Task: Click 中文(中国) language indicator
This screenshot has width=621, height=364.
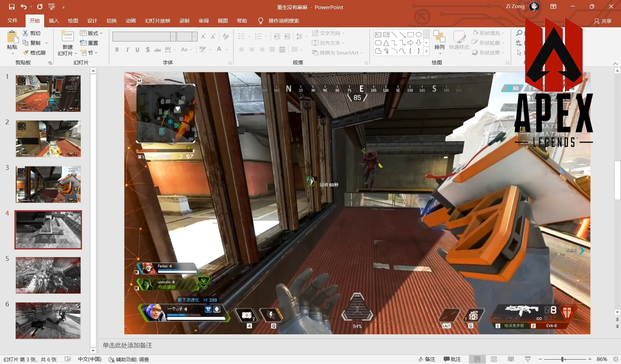Action: [90, 359]
